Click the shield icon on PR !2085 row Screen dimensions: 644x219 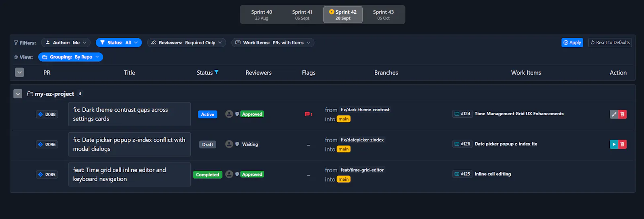pos(237,175)
